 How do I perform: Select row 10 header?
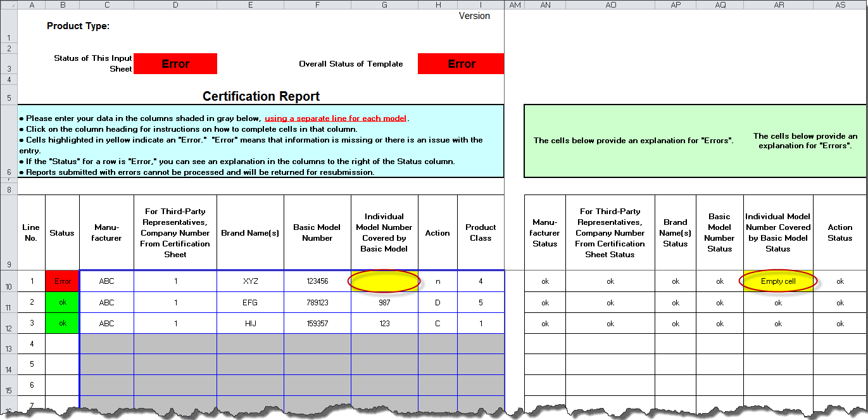tap(8, 281)
